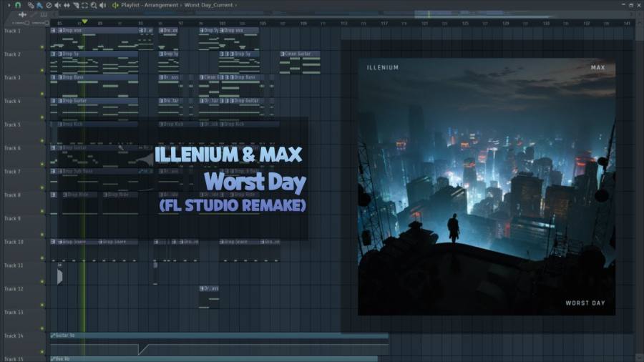
Task: Select the Delete tool
Action: [49, 5]
